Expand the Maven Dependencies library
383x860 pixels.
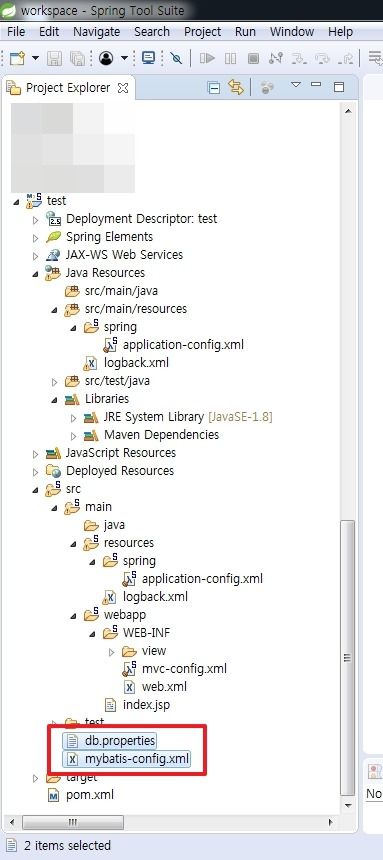(74, 435)
